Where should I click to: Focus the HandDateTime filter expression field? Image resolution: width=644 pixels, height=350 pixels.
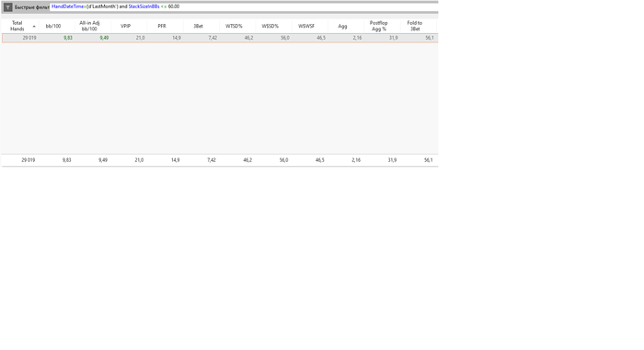point(244,6)
